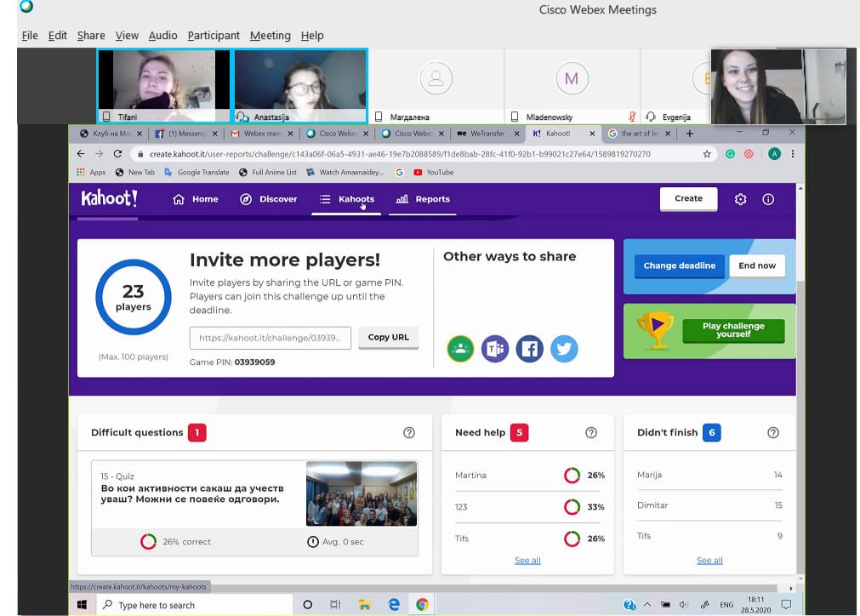The width and height of the screenshot is (860, 616).
Task: Select Tifani's video thumbnail
Action: click(x=164, y=86)
